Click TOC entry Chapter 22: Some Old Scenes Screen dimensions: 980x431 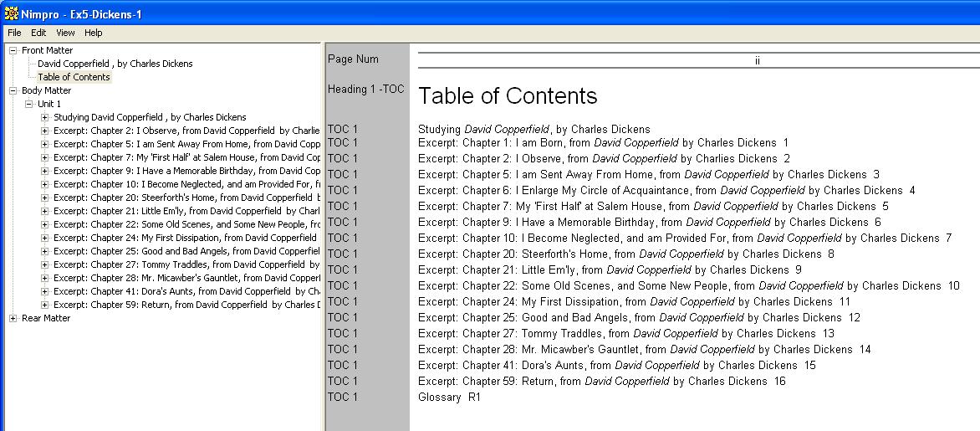tap(689, 286)
